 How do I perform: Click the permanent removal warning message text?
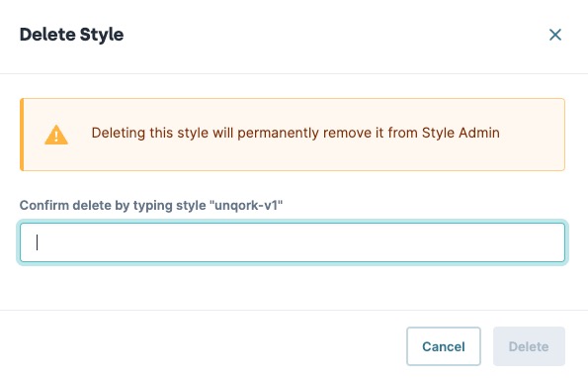coord(295,133)
